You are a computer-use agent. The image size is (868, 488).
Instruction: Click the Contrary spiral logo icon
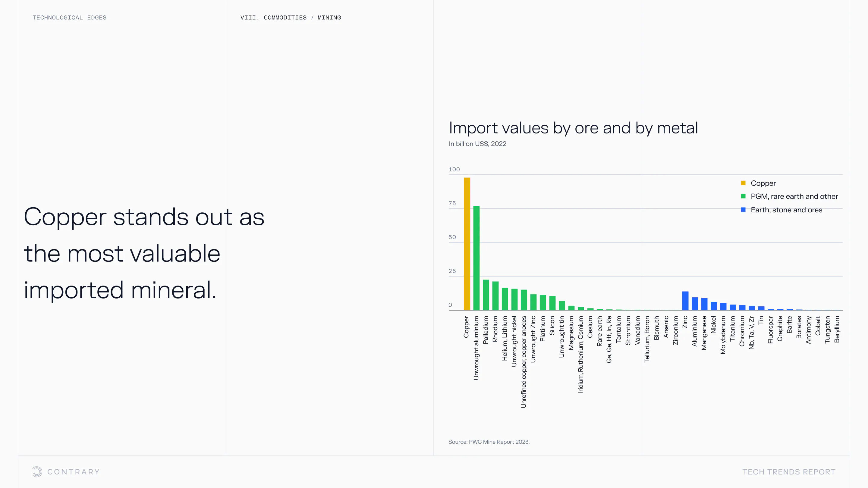click(x=37, y=471)
